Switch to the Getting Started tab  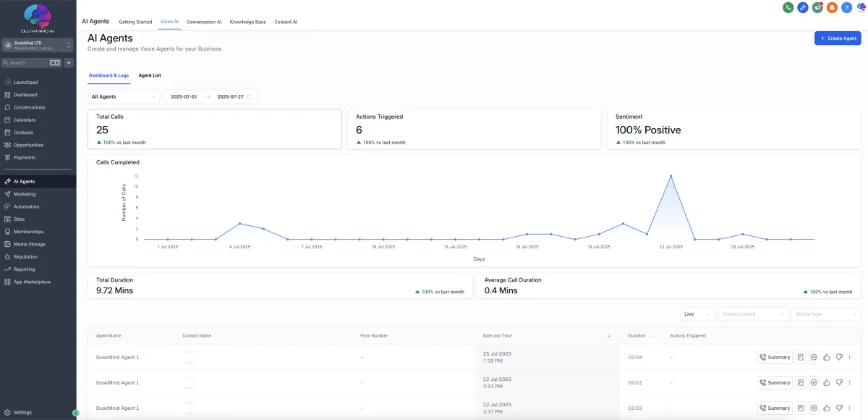point(135,22)
